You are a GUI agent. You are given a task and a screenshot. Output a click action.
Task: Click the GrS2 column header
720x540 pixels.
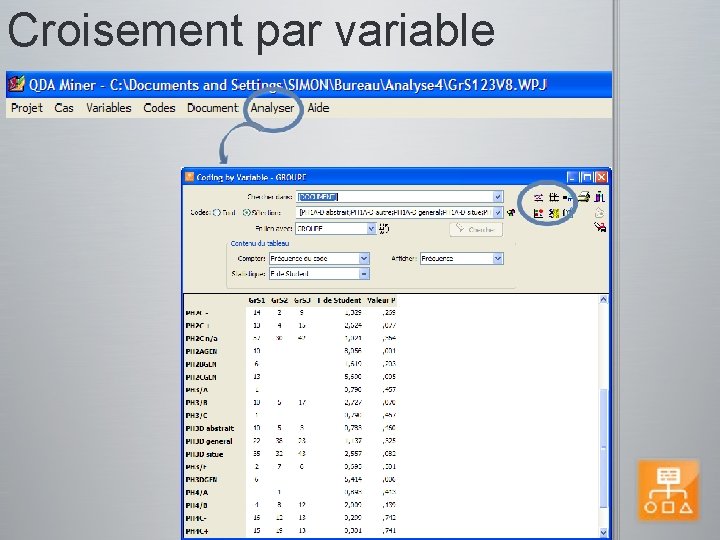279,300
